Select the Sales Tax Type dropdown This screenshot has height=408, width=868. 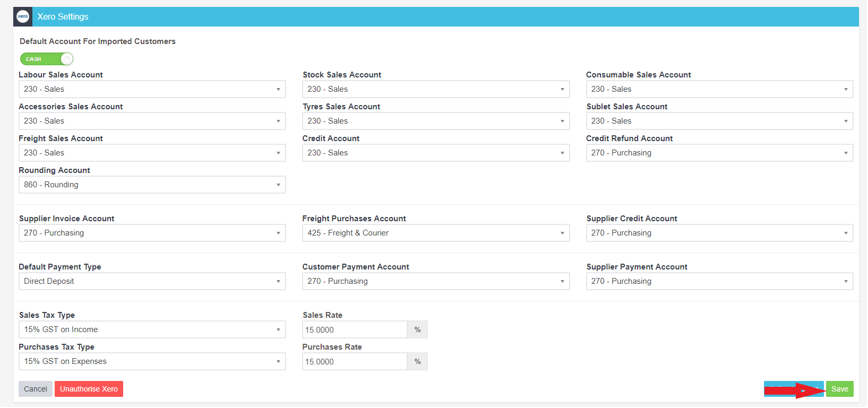(152, 329)
